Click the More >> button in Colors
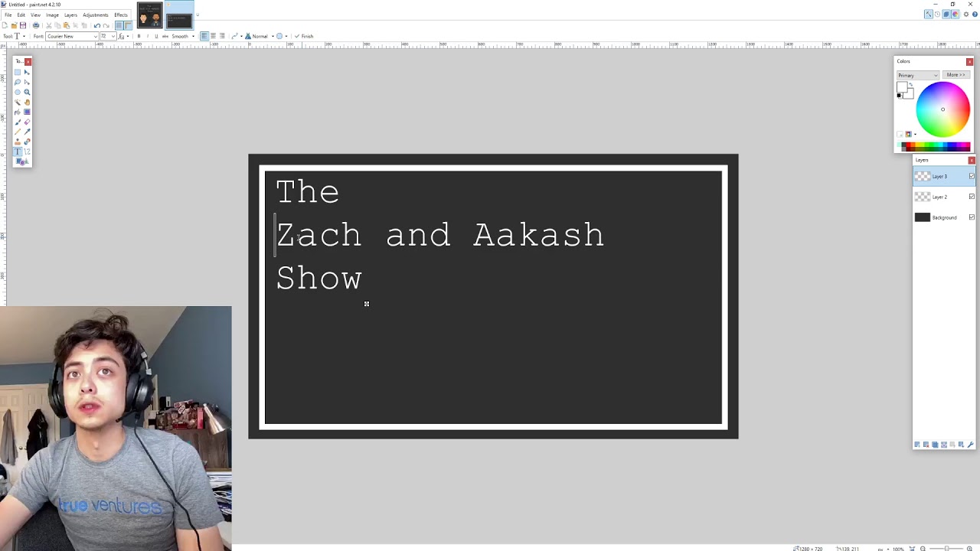The width and height of the screenshot is (980, 551). [955, 75]
